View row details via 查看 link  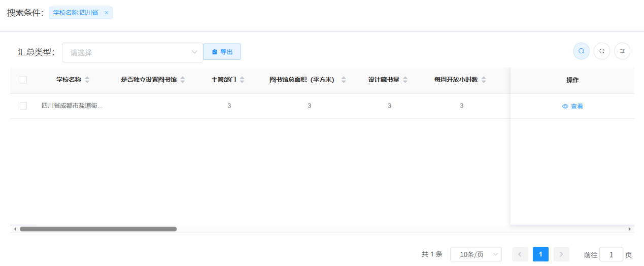click(572, 107)
